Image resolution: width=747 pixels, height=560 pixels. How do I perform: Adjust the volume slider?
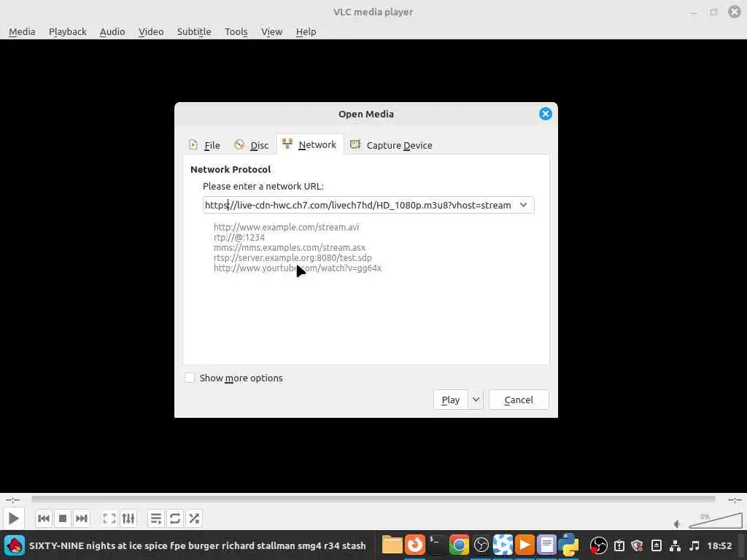[715, 521]
